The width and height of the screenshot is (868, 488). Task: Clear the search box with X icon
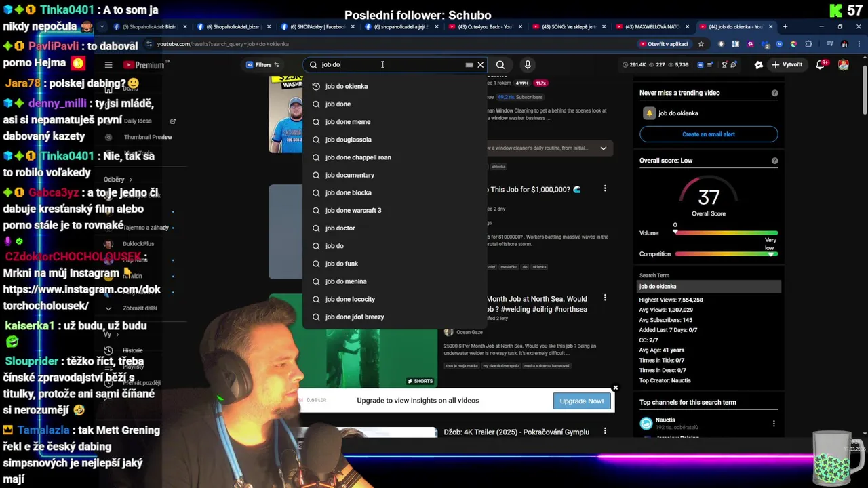(481, 65)
